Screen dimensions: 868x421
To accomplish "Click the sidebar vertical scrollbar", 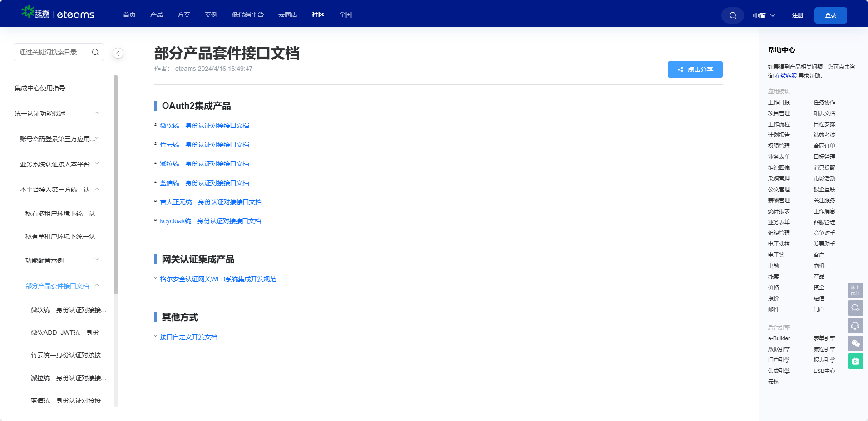I will (x=116, y=181).
